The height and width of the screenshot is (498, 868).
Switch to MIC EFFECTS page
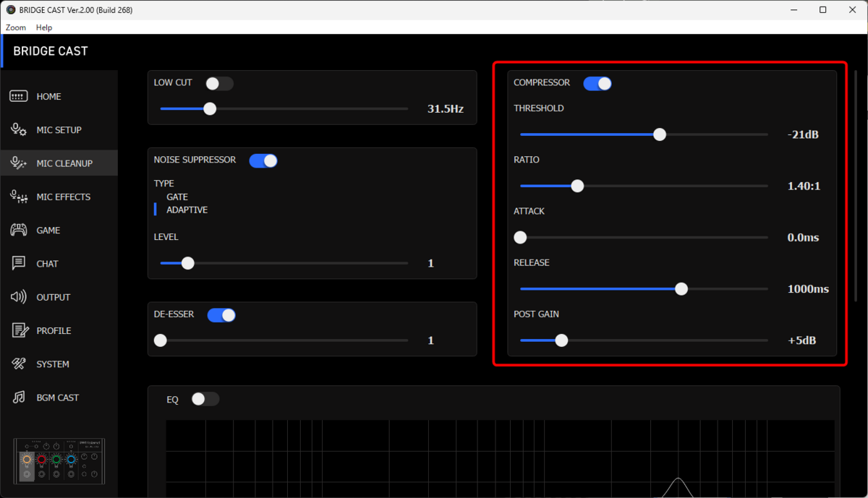pyautogui.click(x=59, y=197)
